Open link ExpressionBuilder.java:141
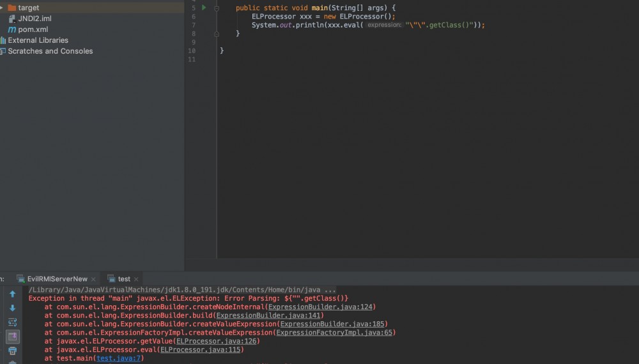Screen dimensions: 639x364 click(x=268, y=315)
